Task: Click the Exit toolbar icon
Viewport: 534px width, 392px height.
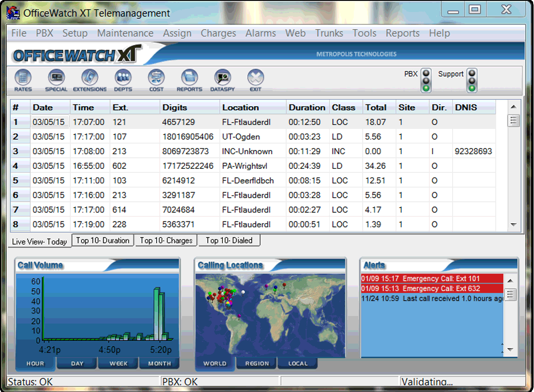Action: 255,78
